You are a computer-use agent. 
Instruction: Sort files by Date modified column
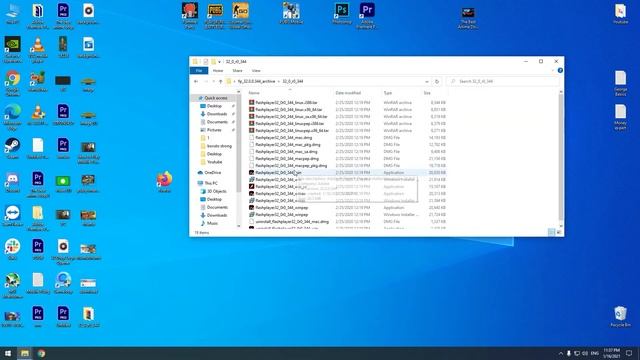coord(348,93)
